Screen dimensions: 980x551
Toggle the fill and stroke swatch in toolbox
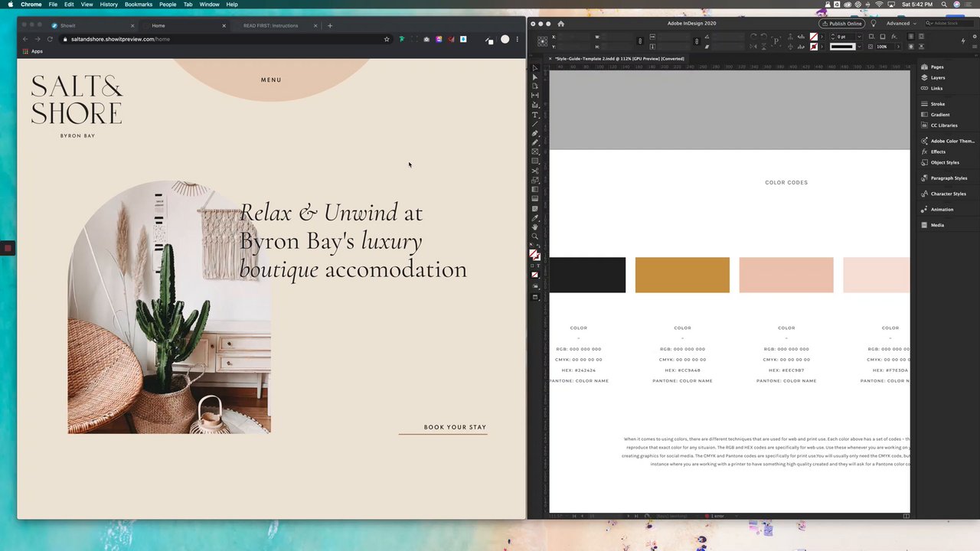(535, 256)
